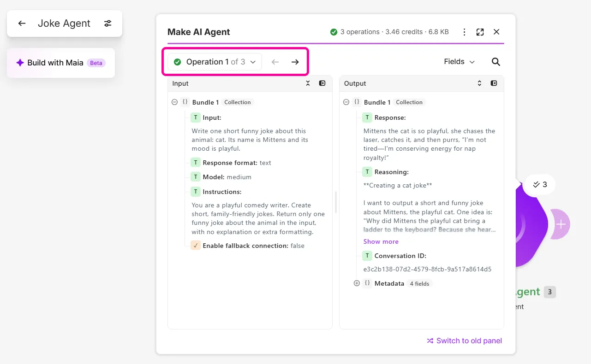Screen dimensions: 591x364
Task: Click Switch to old panel link
Action: pos(465,341)
